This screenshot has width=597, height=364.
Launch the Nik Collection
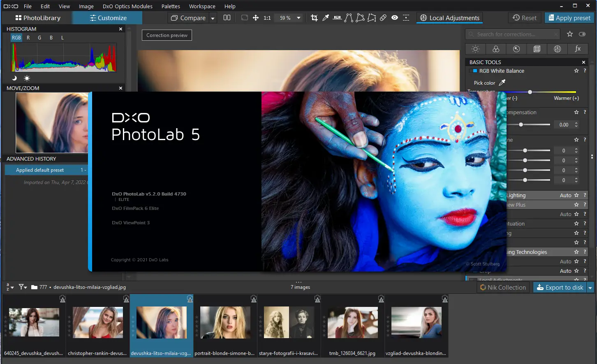502,287
